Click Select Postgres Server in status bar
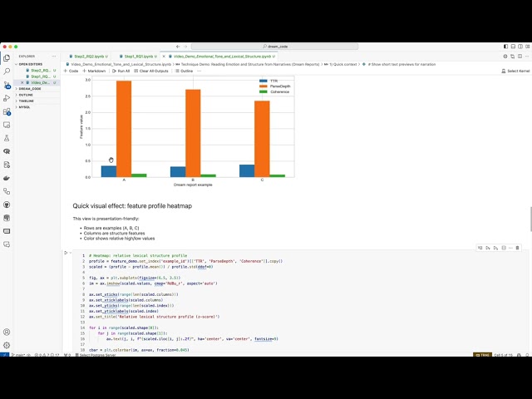Screen dimensions: 532x399 96,355
